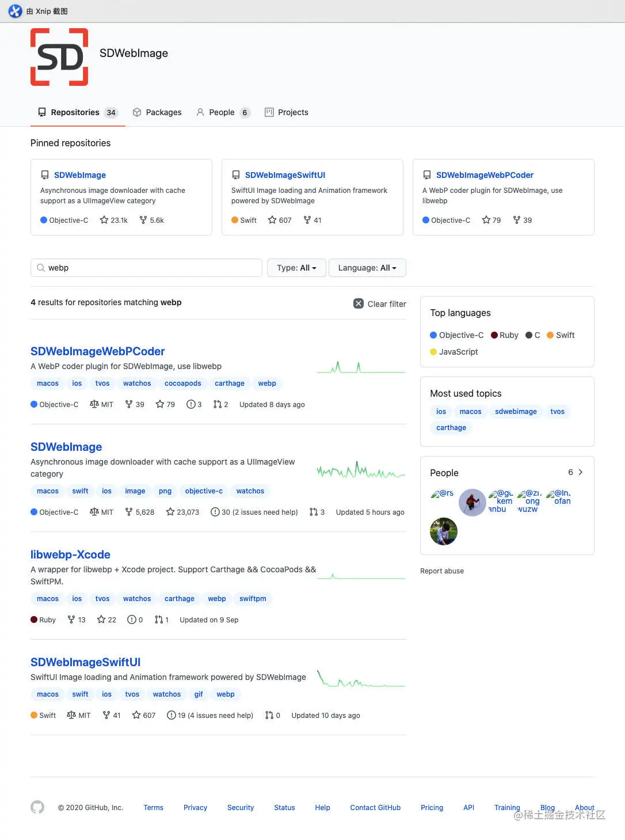Open 30 issues needing help on SDWebImage
Image resolution: width=625 pixels, height=840 pixels.
coord(254,512)
